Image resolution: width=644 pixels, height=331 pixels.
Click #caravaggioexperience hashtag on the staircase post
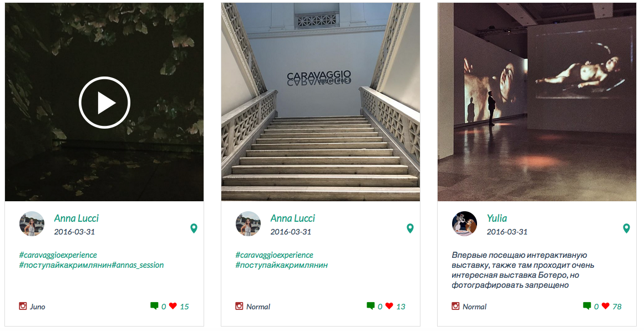tap(274, 255)
